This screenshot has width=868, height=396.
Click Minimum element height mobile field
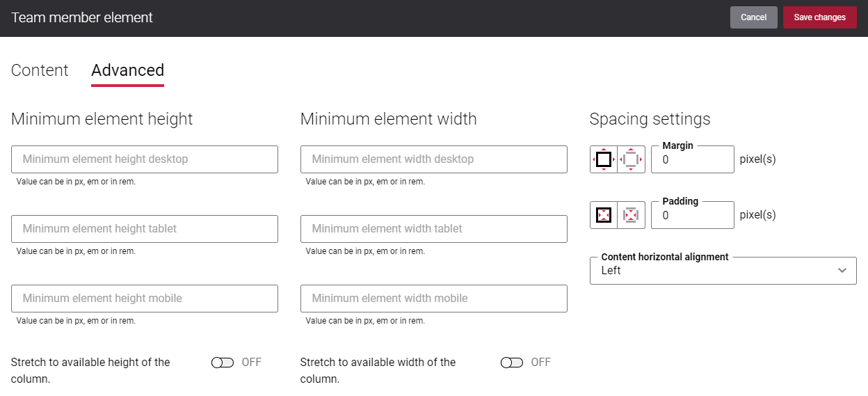point(145,299)
